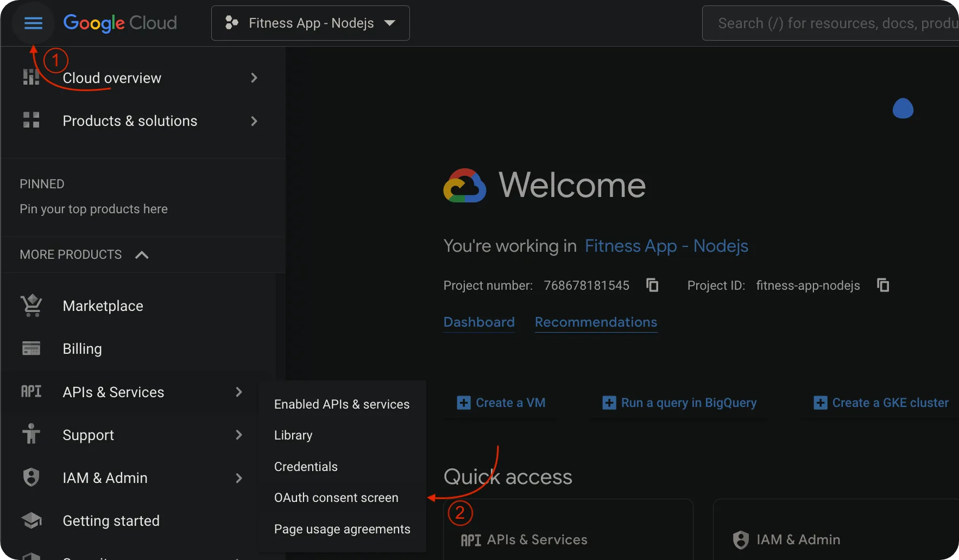This screenshot has height=560, width=959.
Task: Copy the project ID
Action: pos(883,285)
